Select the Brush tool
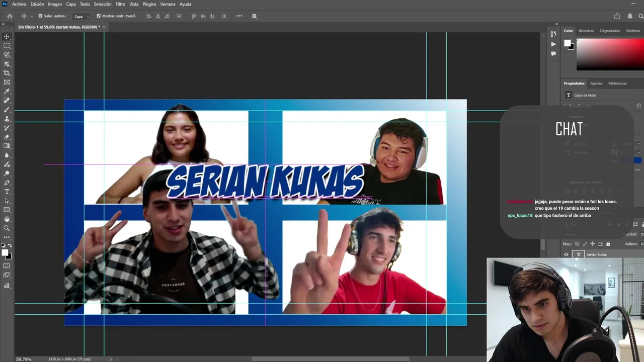The image size is (644, 362). point(7,110)
